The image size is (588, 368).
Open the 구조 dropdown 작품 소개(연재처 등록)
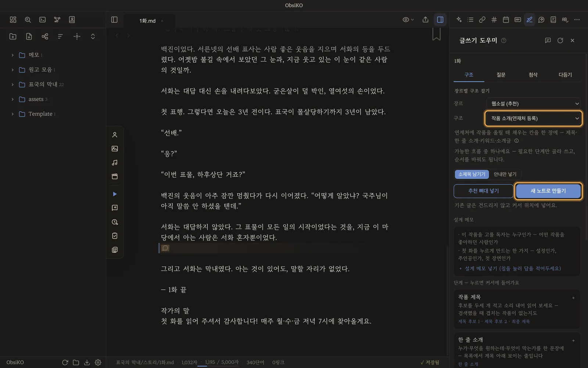click(533, 118)
